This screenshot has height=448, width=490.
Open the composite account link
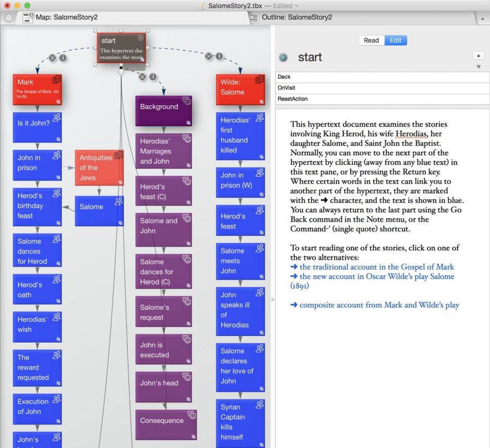pos(375,305)
